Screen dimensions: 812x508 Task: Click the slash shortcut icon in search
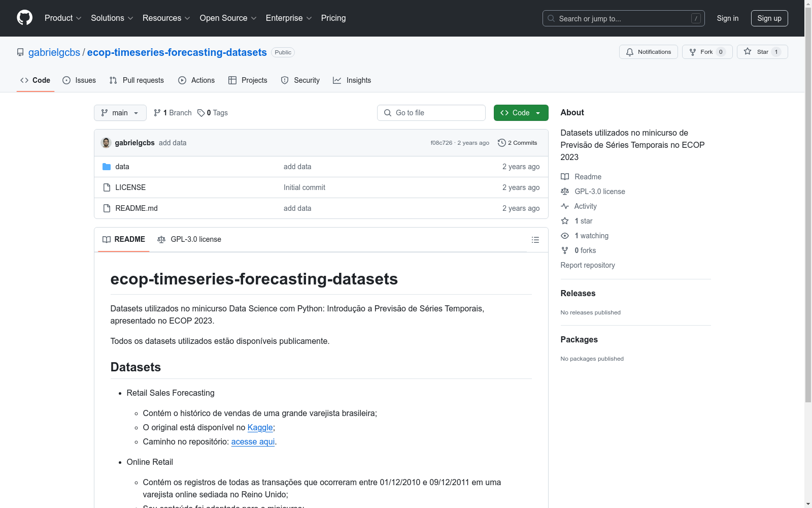pyautogui.click(x=696, y=18)
